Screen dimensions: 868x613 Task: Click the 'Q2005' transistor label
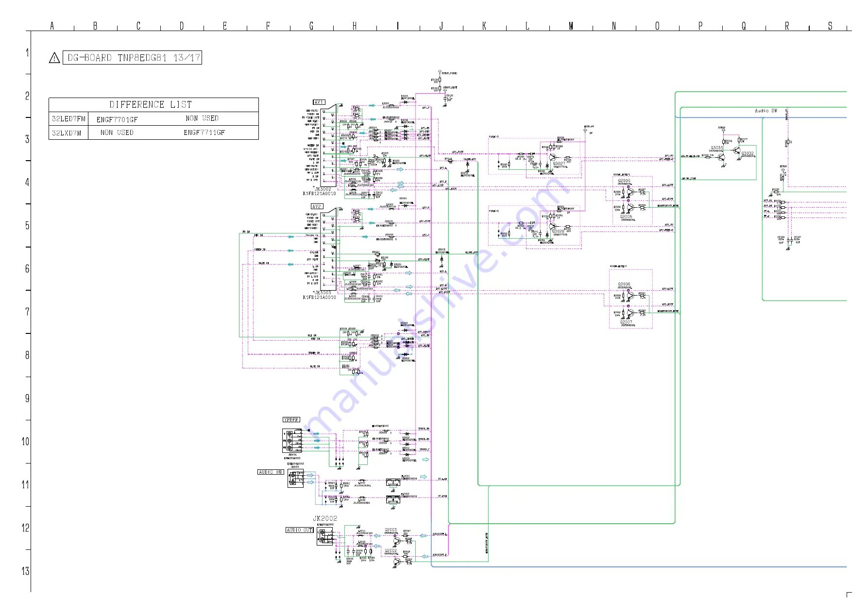[x=626, y=216]
